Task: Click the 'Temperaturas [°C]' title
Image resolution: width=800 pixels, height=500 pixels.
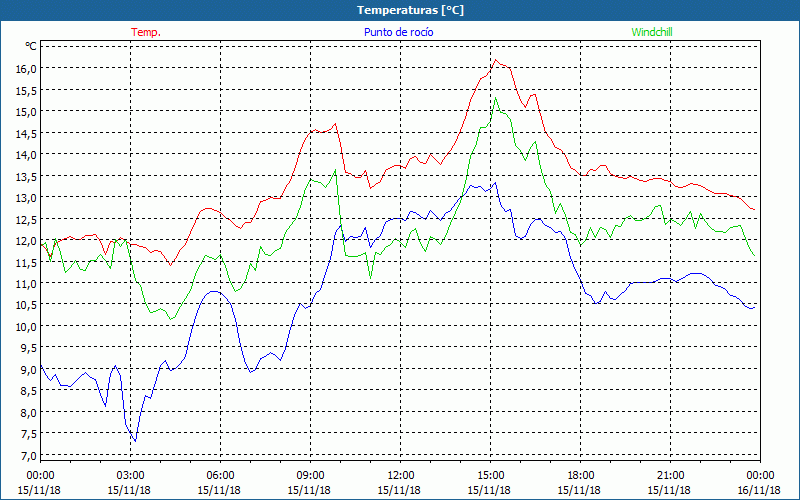Action: (x=410, y=10)
